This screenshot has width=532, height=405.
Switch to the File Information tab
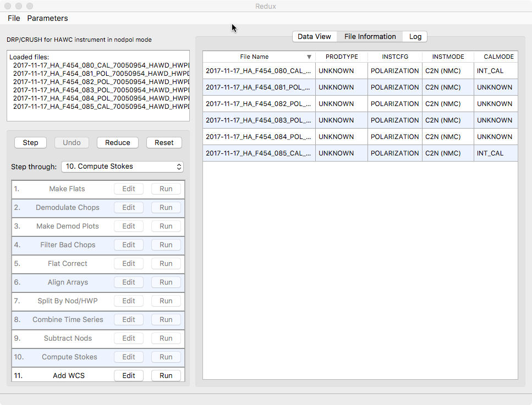[370, 37]
